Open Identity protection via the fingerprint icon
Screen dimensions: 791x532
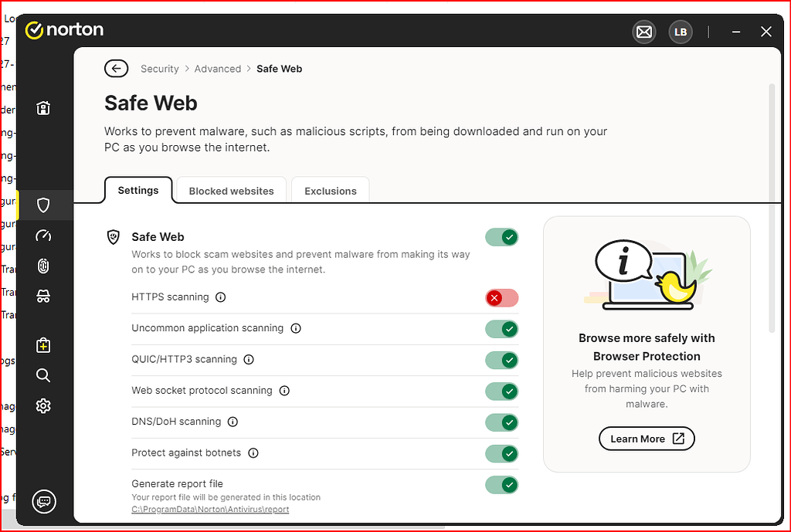(x=43, y=266)
